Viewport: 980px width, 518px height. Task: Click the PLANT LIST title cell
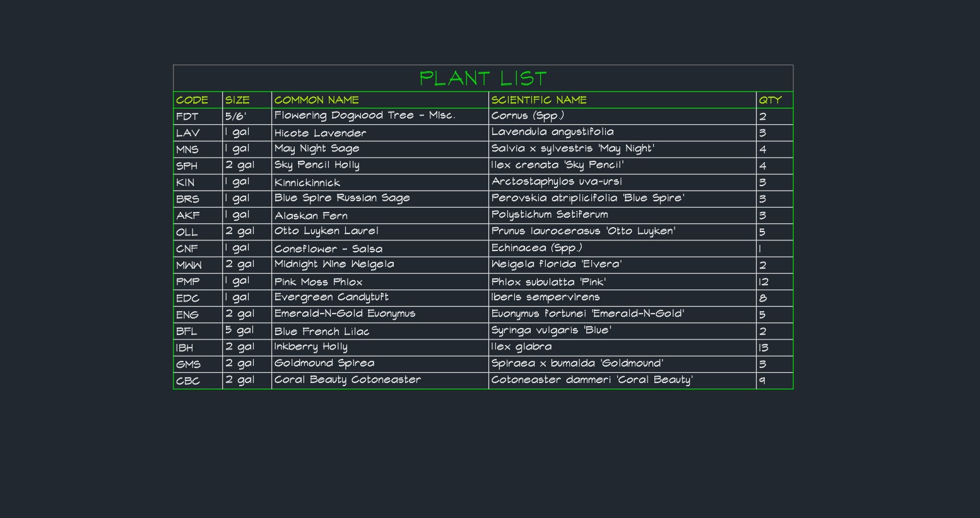(x=483, y=78)
